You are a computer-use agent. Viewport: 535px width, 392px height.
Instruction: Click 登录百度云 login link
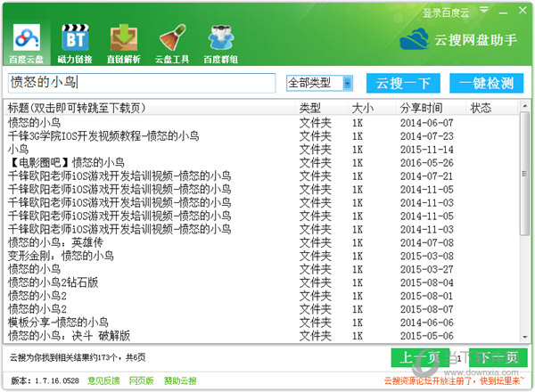point(446,13)
